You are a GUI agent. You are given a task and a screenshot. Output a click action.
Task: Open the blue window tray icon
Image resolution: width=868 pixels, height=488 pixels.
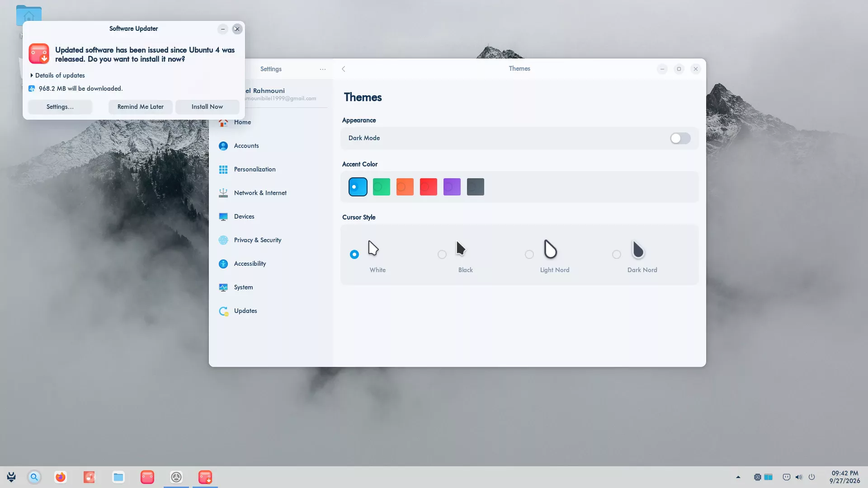click(769, 477)
